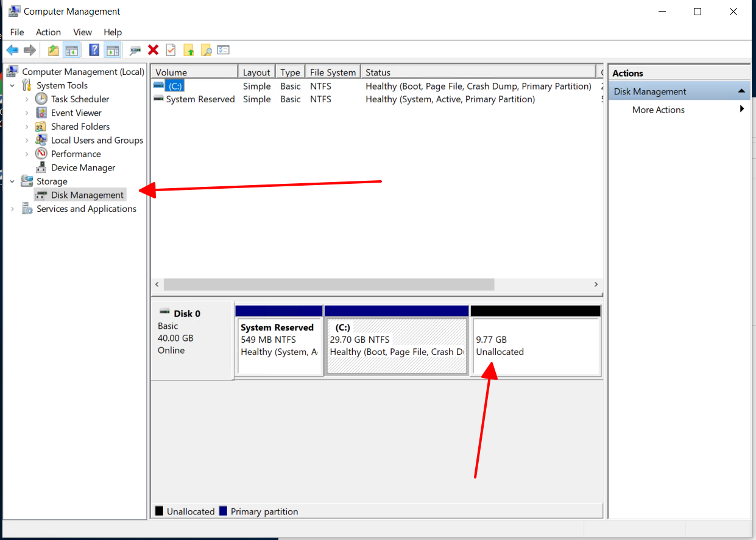Toggle Show/Hide Console Tree toolbar button

[72, 50]
